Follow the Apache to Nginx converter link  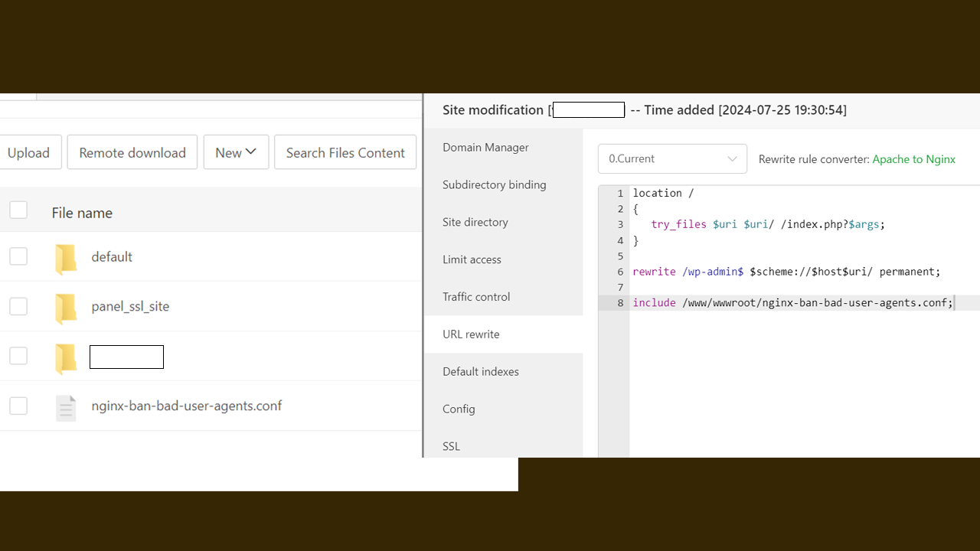[913, 159]
